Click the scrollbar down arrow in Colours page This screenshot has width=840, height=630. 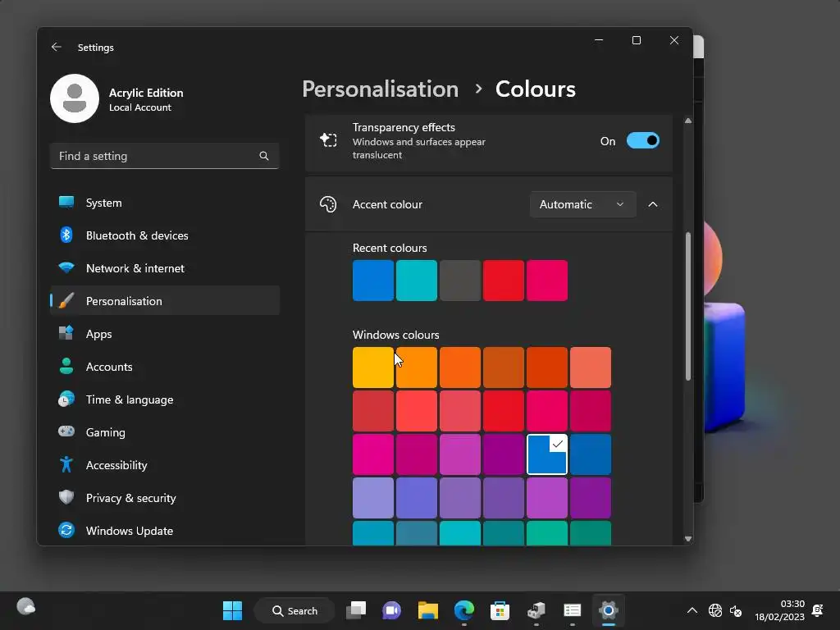pyautogui.click(x=688, y=539)
